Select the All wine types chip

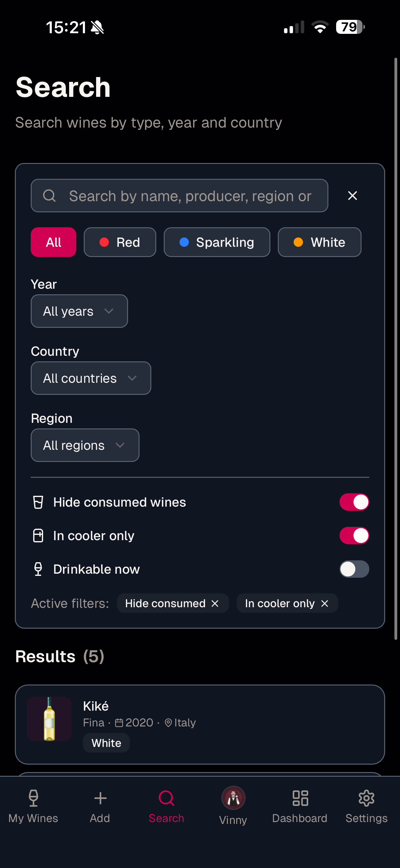(x=54, y=242)
